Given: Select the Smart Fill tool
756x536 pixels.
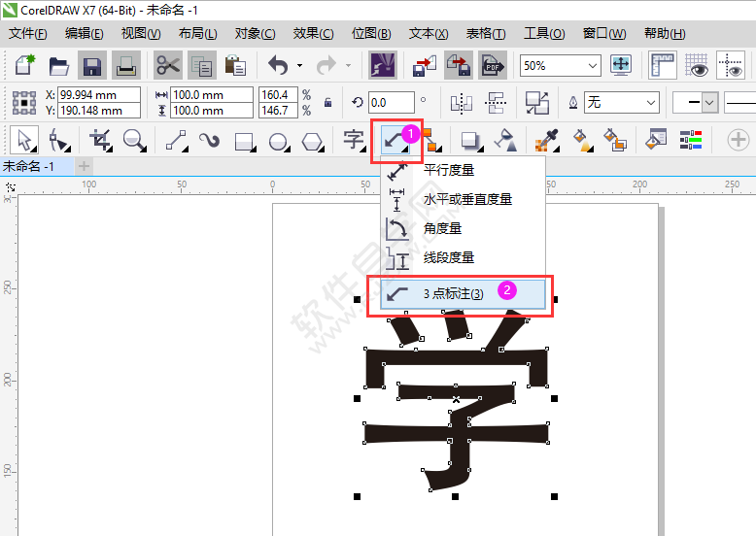Looking at the screenshot, I should pyautogui.click(x=615, y=140).
